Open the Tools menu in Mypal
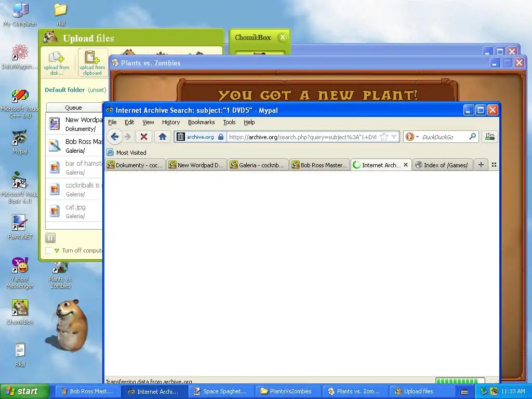Screen dimensions: 532x399 click(229, 122)
